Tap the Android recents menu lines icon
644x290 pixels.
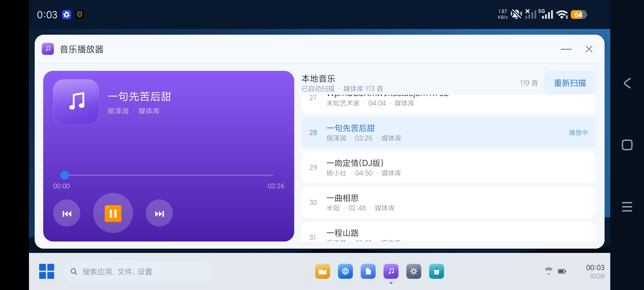(x=627, y=207)
